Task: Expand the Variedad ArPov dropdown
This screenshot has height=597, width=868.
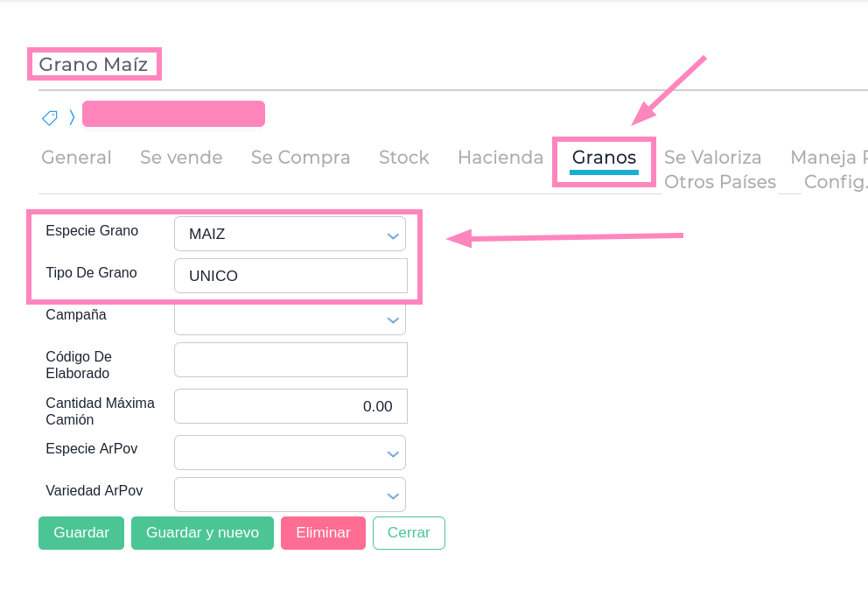Action: pyautogui.click(x=290, y=495)
